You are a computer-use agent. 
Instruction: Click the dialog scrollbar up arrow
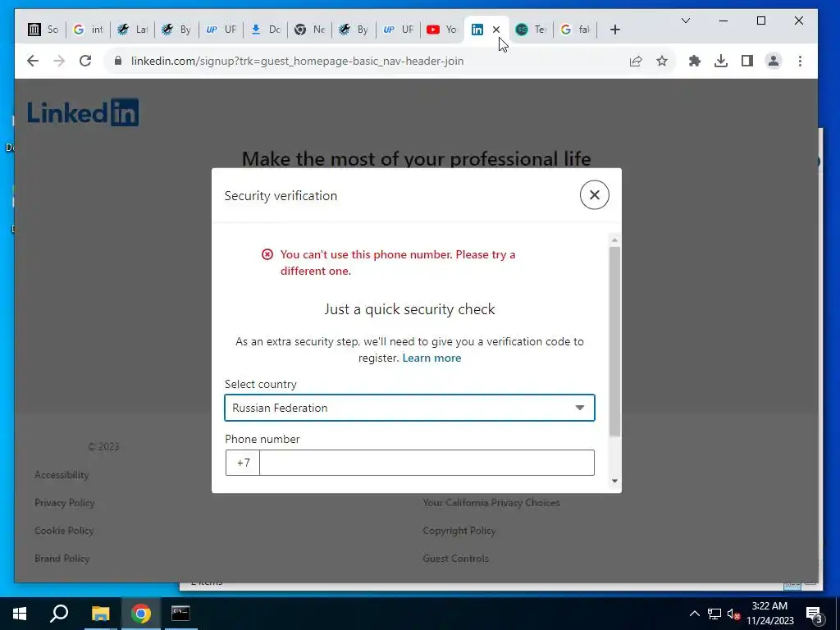(614, 240)
